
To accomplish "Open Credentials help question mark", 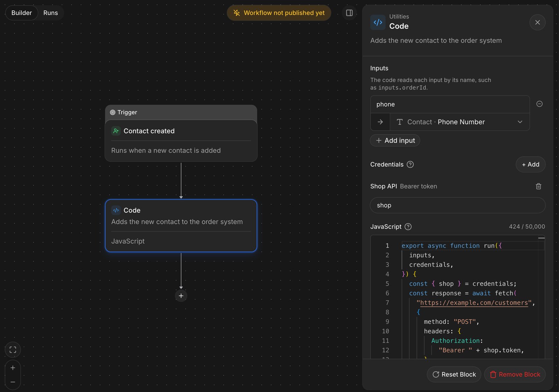I will [410, 165].
